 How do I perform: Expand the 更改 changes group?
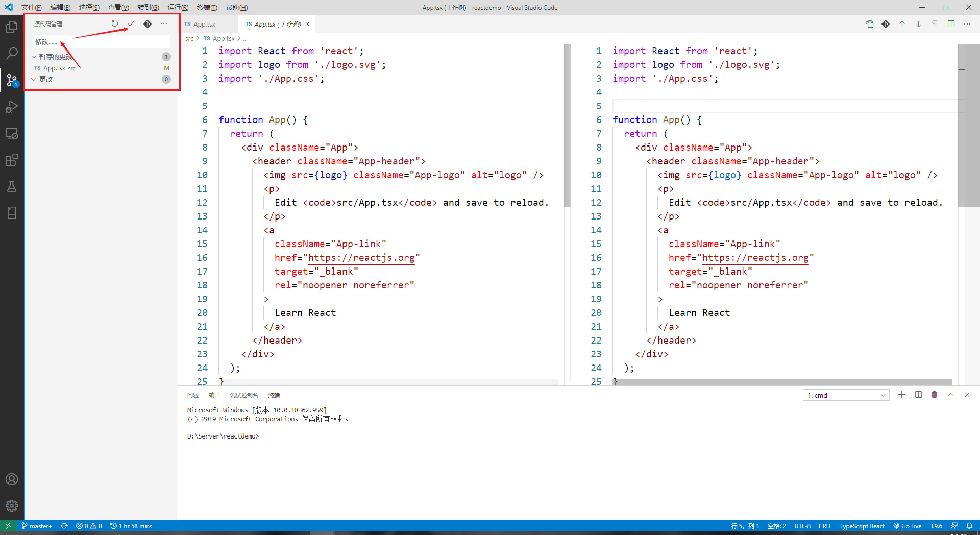point(34,79)
